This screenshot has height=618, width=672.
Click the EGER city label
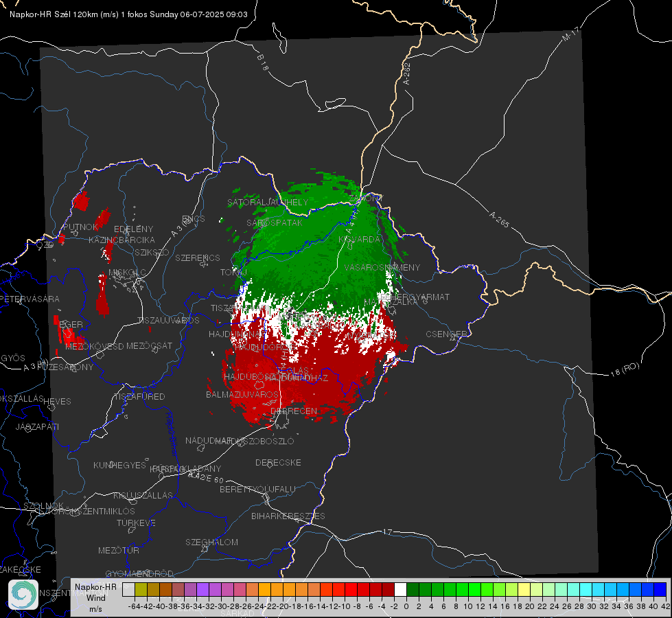pos(71,325)
